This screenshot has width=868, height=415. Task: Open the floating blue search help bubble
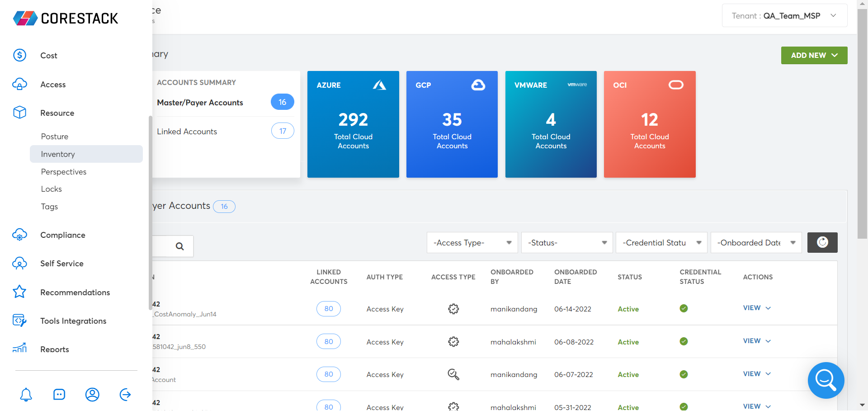(x=826, y=380)
